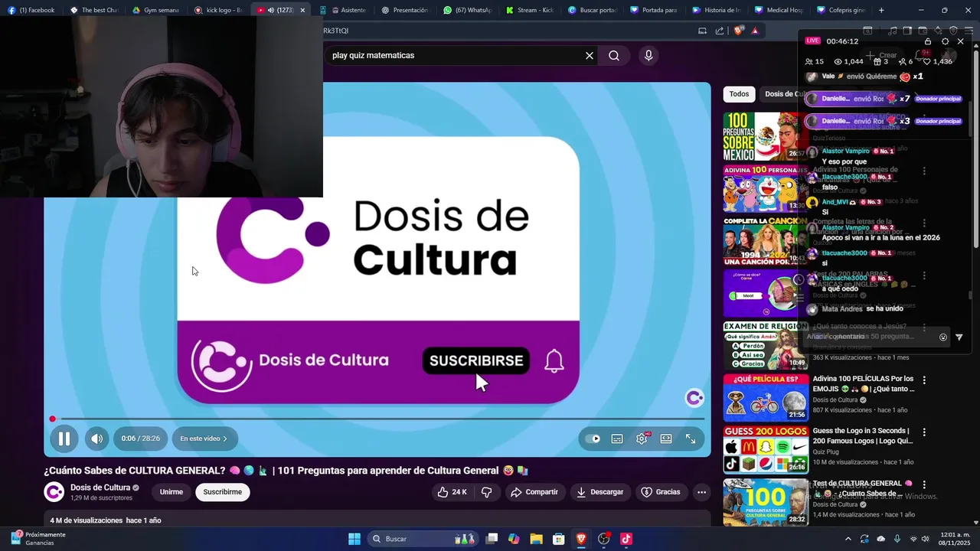Open 'Adivina 100 PELÍCULAS Por los EMOJIS' title
This screenshot has width=980, height=551.
(x=864, y=383)
